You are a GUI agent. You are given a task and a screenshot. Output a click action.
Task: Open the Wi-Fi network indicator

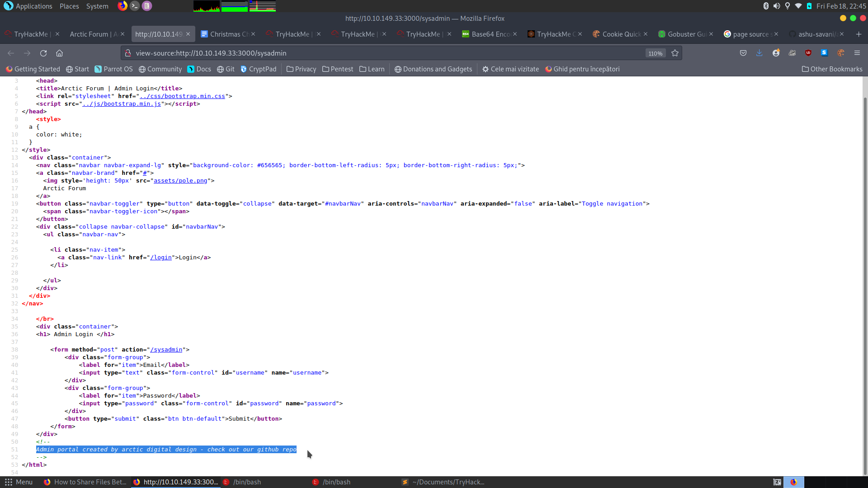point(798,6)
